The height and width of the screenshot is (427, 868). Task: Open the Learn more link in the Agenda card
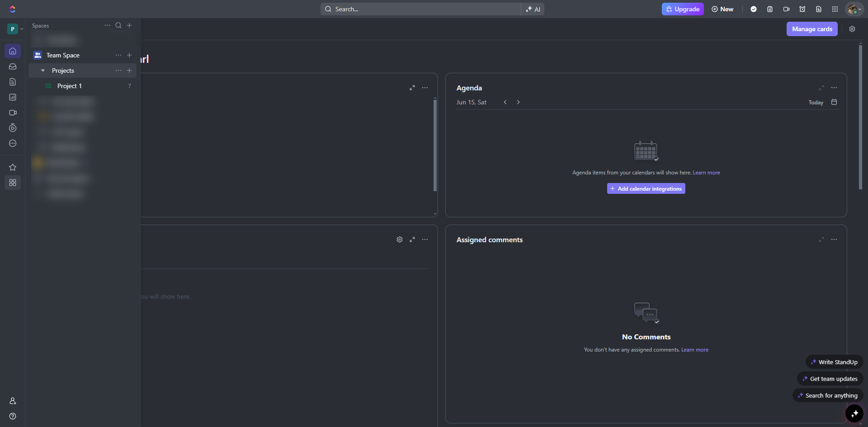(706, 173)
